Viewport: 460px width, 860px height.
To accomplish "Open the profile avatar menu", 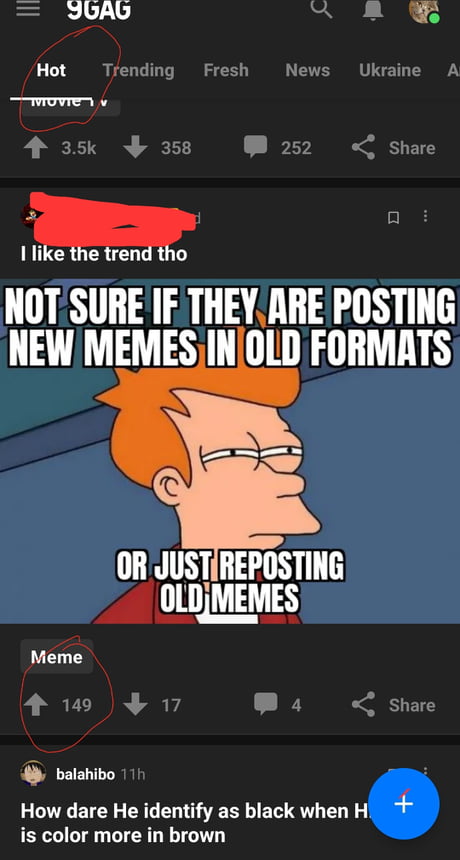I will point(424,10).
